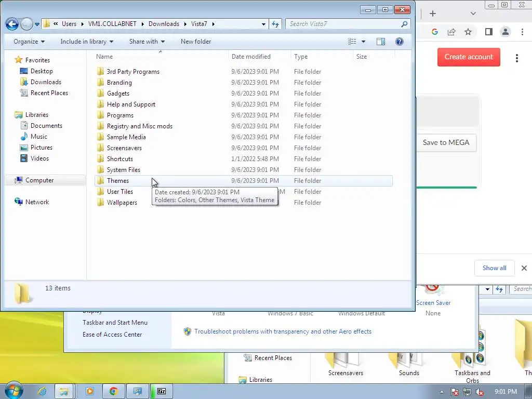This screenshot has height=399, width=532.
Task: Open Ease of Access Center link
Action: click(x=112, y=335)
